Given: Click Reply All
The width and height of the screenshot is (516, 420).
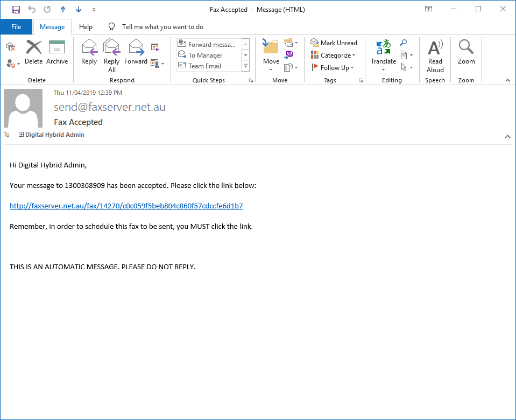Looking at the screenshot, I should 111,56.
